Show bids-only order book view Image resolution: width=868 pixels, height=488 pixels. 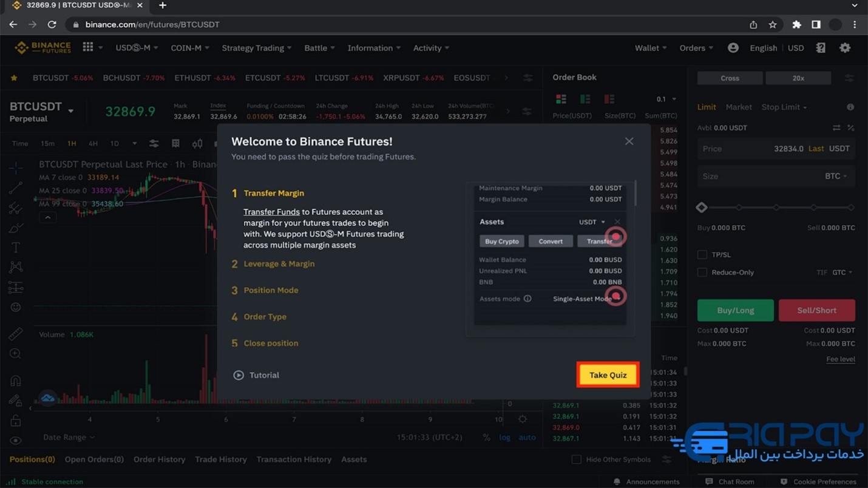pyautogui.click(x=585, y=99)
